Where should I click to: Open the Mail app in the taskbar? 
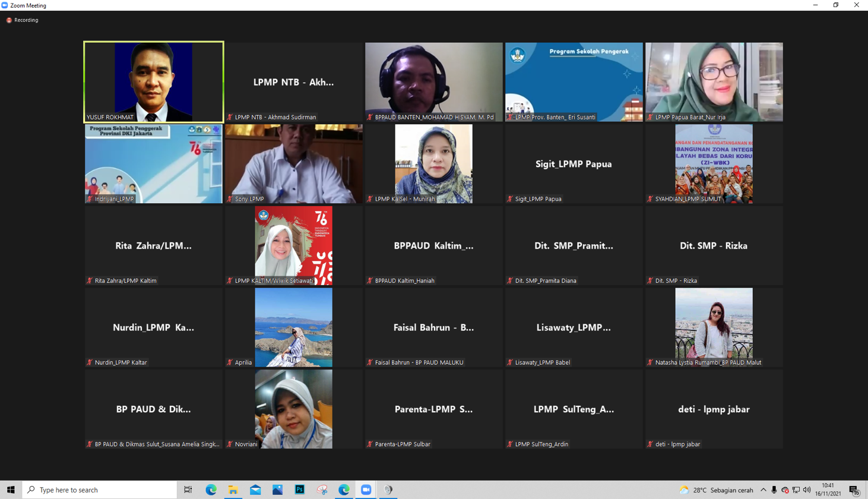coord(255,489)
